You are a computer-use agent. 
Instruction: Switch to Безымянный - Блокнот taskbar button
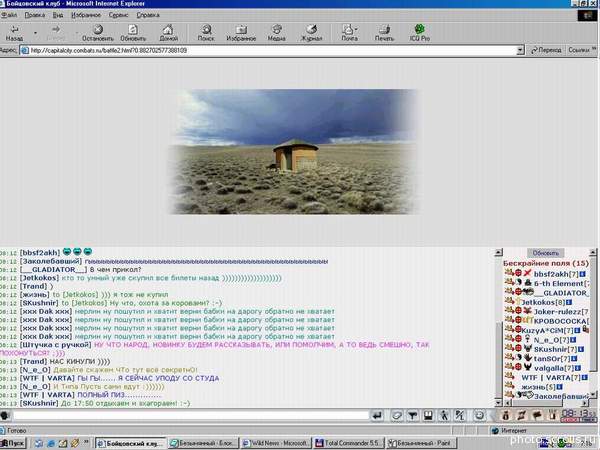point(203,443)
